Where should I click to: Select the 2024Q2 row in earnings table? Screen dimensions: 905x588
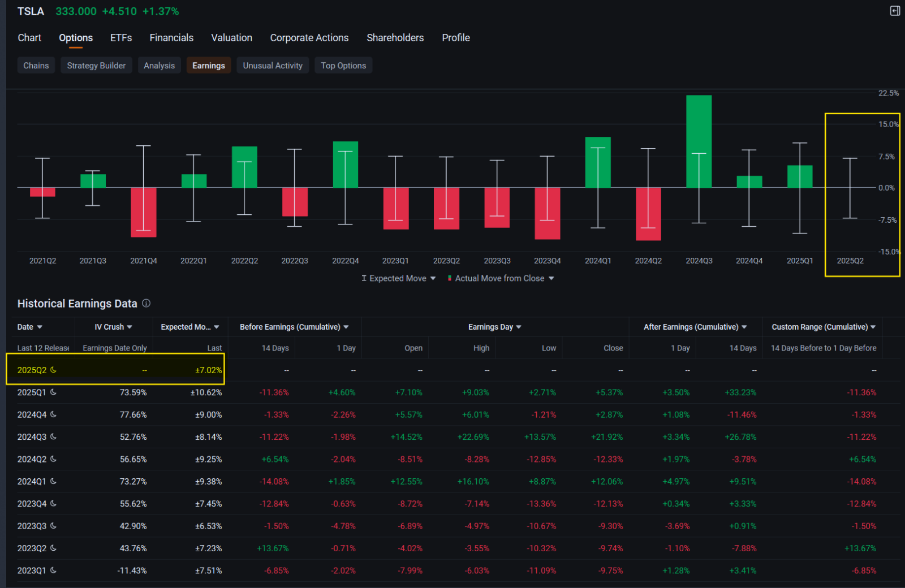32,459
